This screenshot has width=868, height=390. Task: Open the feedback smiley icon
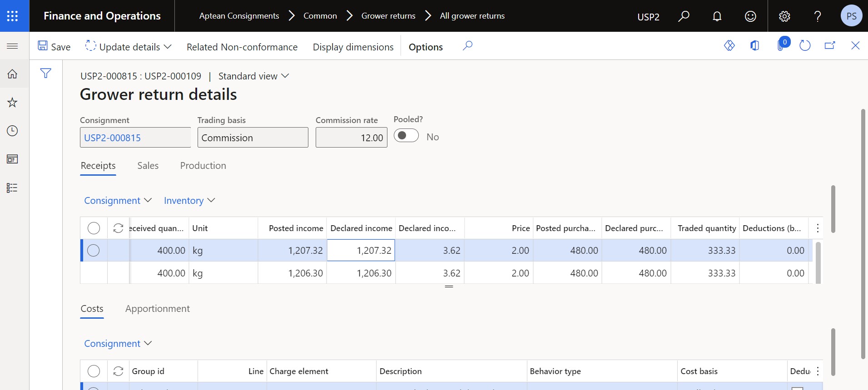point(751,16)
